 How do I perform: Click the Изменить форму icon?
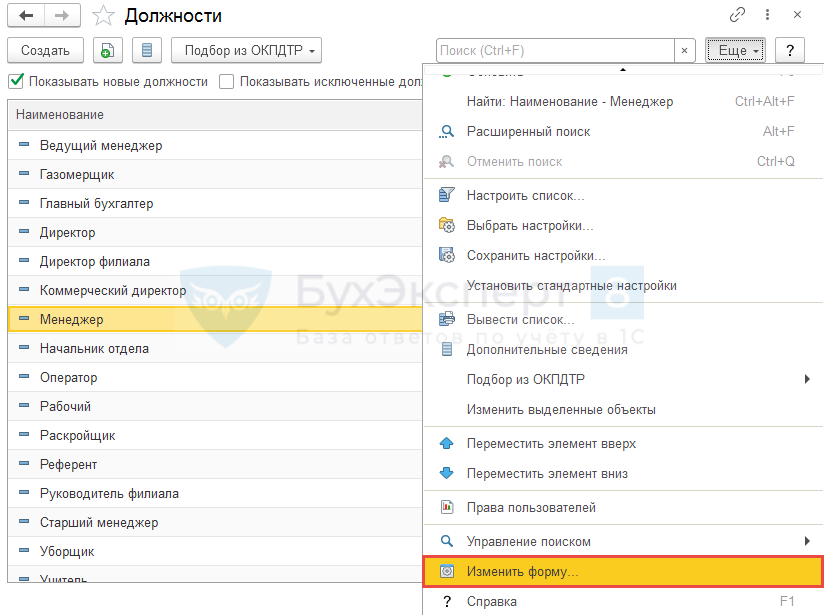pyautogui.click(x=446, y=571)
